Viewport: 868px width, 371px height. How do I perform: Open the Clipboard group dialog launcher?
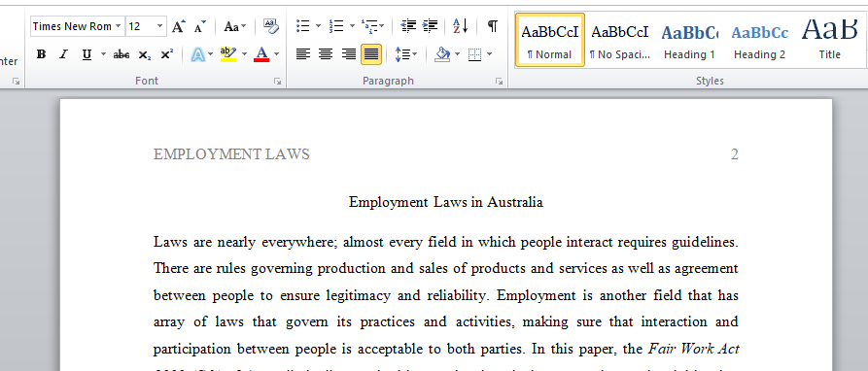click(x=17, y=82)
